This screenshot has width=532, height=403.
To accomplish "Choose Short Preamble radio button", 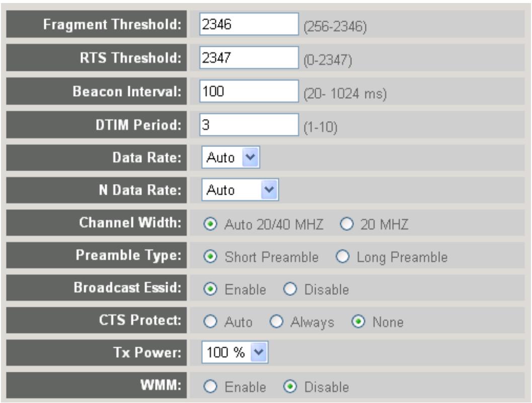I will [x=210, y=257].
